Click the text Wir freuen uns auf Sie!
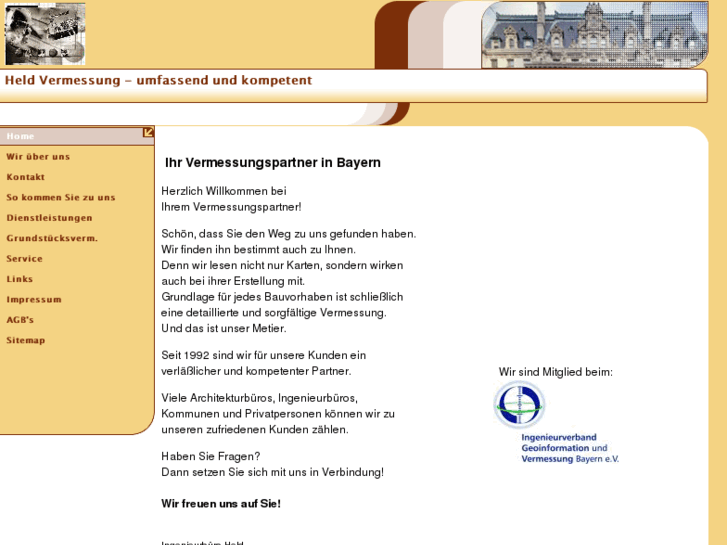This screenshot has height=545, width=727. click(221, 504)
